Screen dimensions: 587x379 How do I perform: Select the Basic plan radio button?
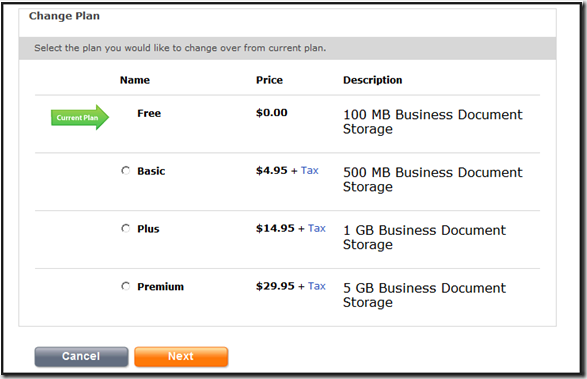[125, 171]
